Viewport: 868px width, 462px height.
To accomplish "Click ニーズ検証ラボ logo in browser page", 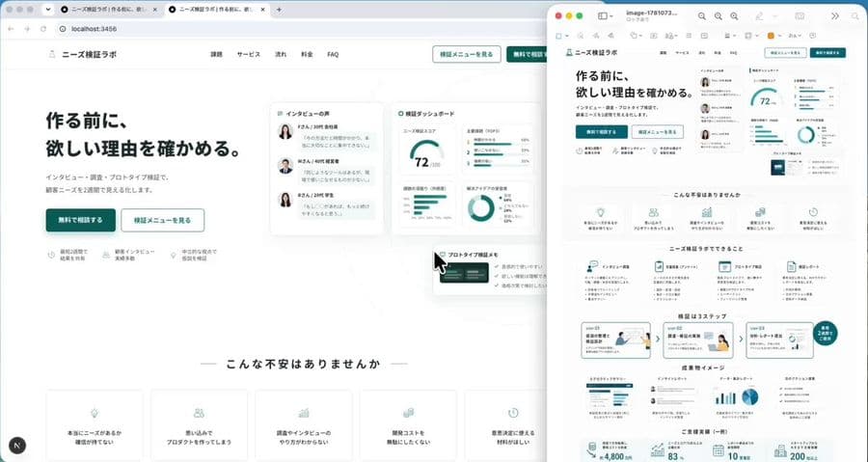I will pos(83,54).
